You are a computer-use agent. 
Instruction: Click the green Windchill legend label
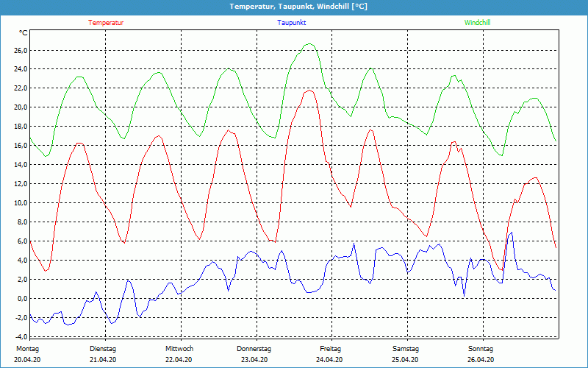pyautogui.click(x=477, y=23)
